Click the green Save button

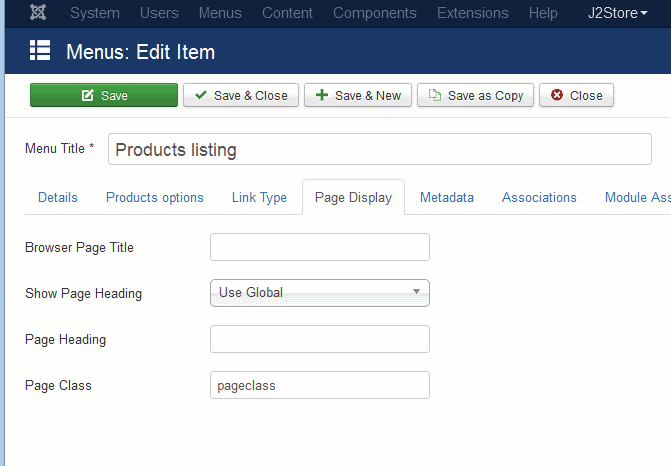coord(104,95)
